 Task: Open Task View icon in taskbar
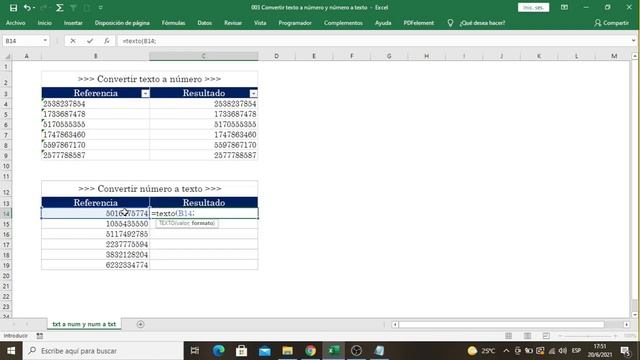point(195,351)
